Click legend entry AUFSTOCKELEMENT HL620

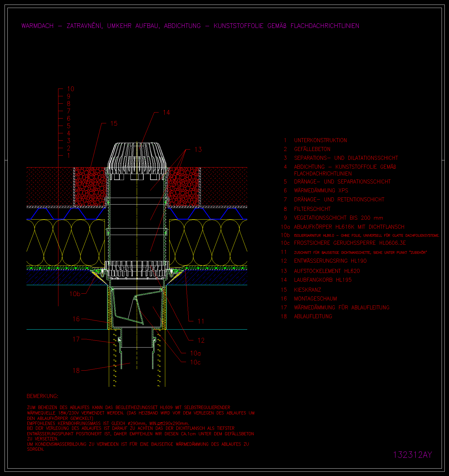pos(327,271)
